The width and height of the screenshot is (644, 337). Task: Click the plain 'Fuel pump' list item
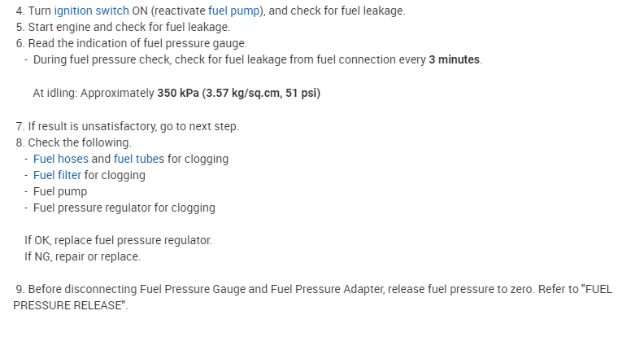pos(60,191)
